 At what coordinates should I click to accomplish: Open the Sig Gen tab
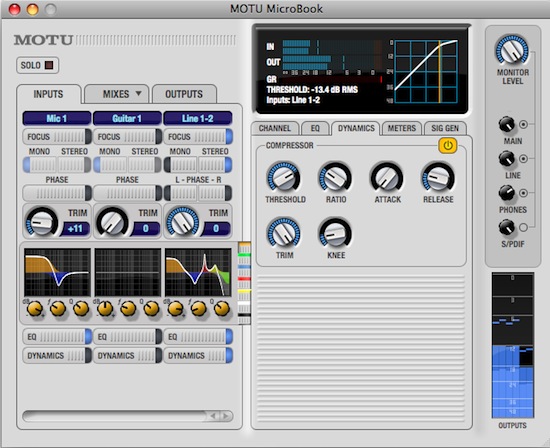point(445,128)
